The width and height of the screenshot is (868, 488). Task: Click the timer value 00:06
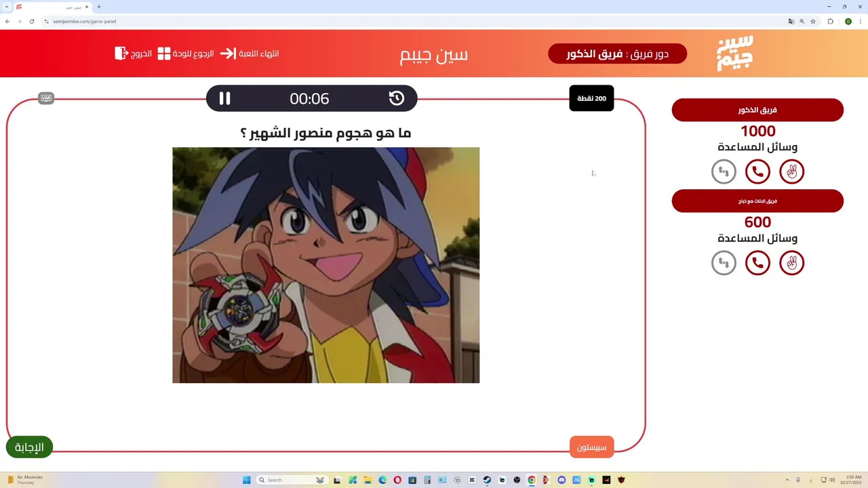309,99
